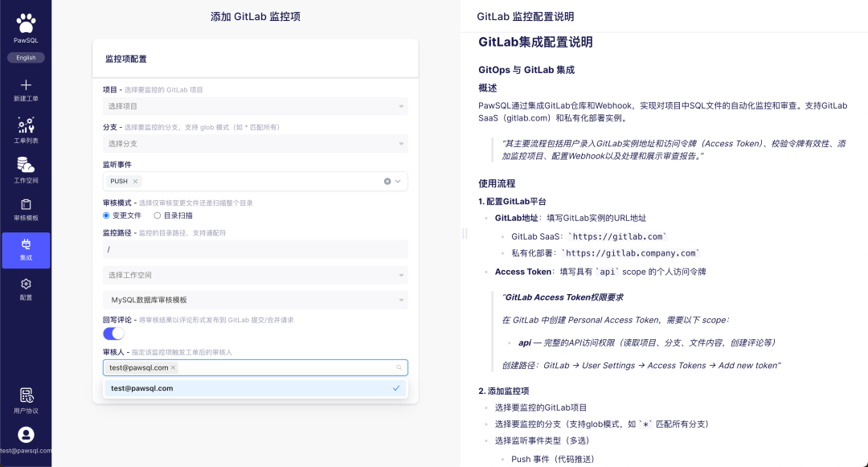The height and width of the screenshot is (467, 868).
Task: Toggle the 回写评论 switch
Action: pos(113,334)
